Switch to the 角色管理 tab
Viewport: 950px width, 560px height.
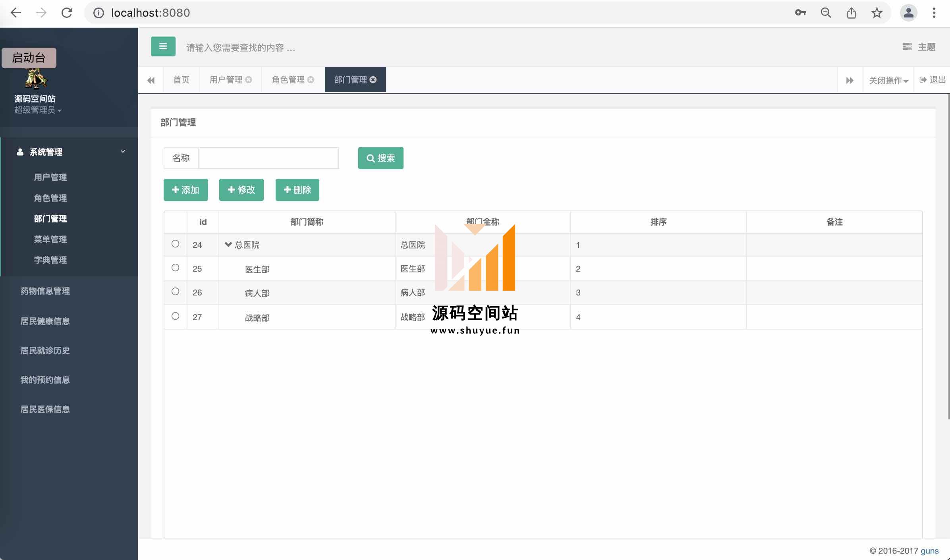click(x=288, y=79)
